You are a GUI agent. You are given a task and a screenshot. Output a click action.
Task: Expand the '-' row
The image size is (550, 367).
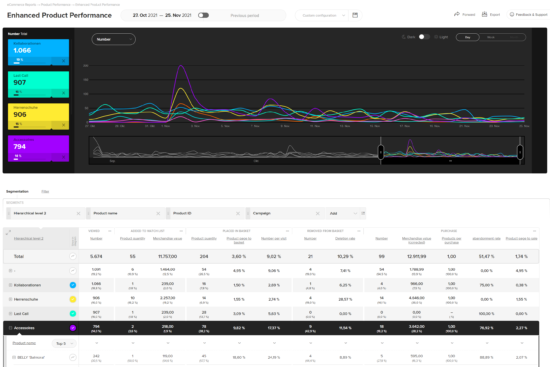pos(10,271)
